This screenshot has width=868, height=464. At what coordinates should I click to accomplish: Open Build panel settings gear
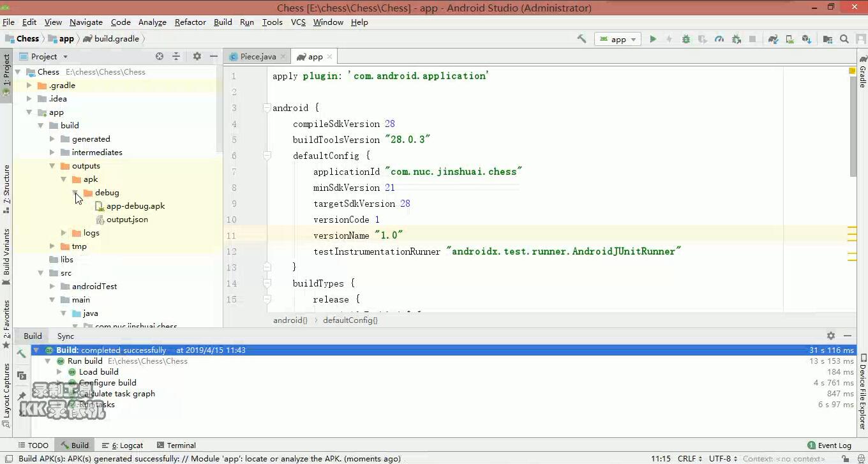(x=831, y=336)
